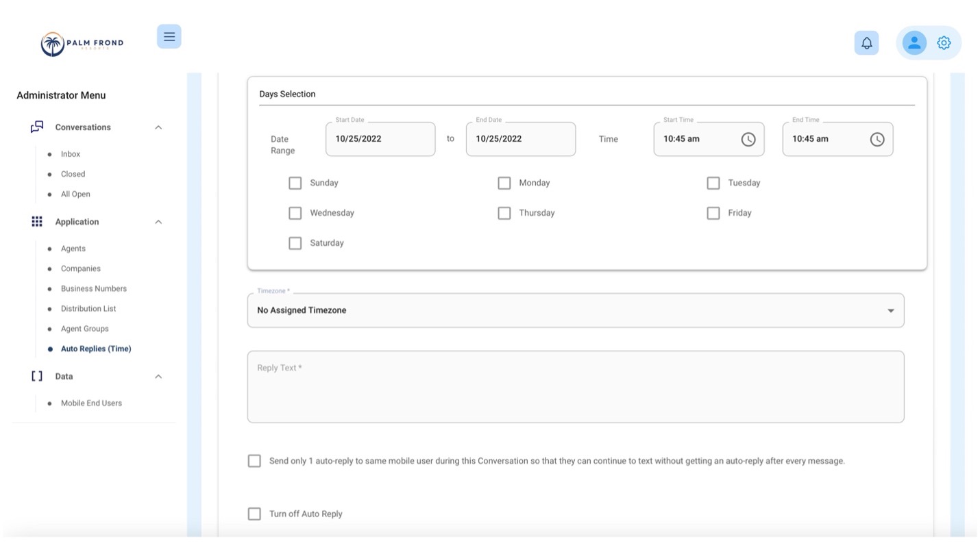
Task: Tick the Turn off Auto Reply checkbox
Action: coord(254,514)
